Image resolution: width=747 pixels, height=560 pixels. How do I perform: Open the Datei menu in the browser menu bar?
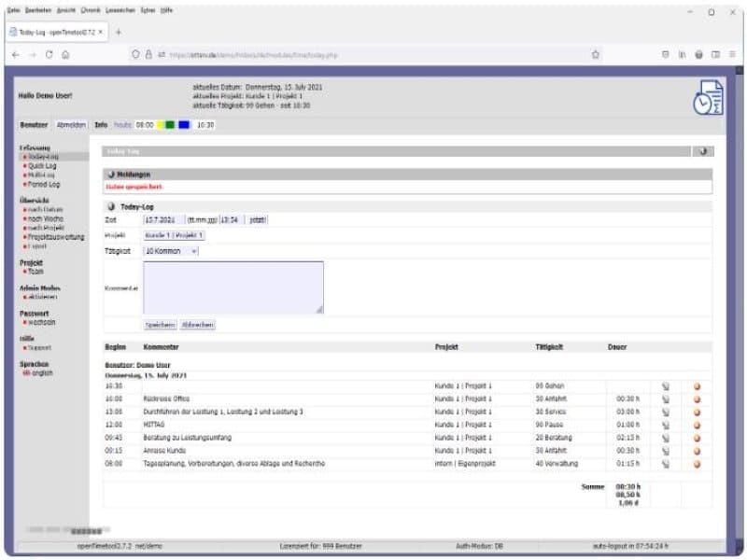pos(13,10)
